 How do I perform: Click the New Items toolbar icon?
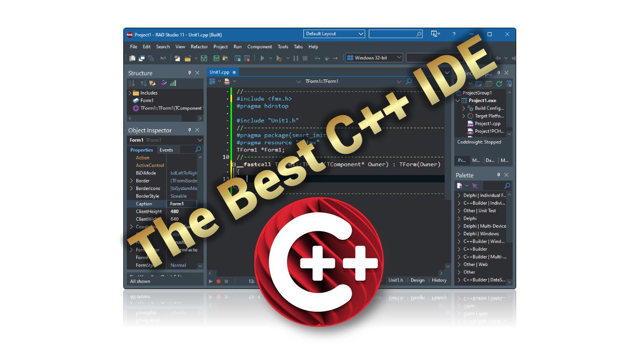click(177, 58)
